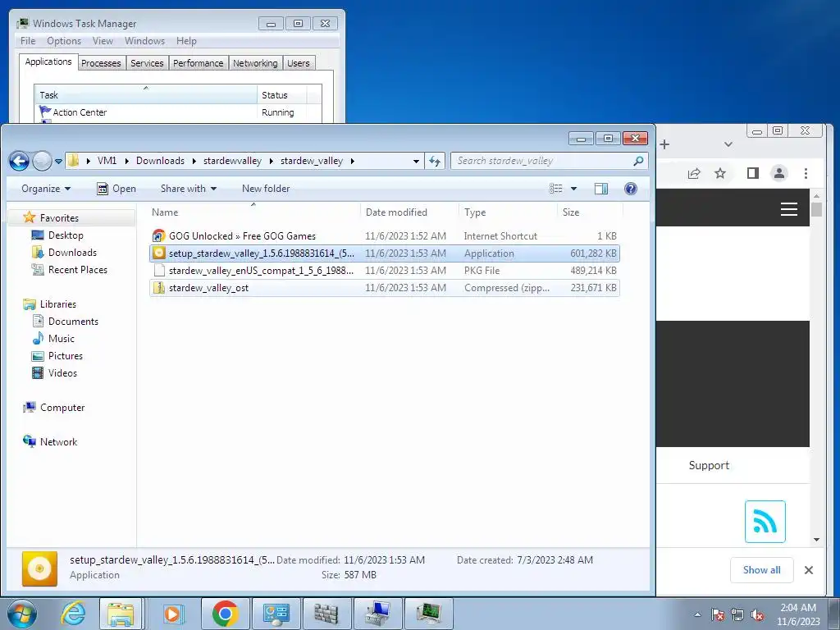Click the Change your view icon
Viewport: 840px width, 630px height.
556,189
